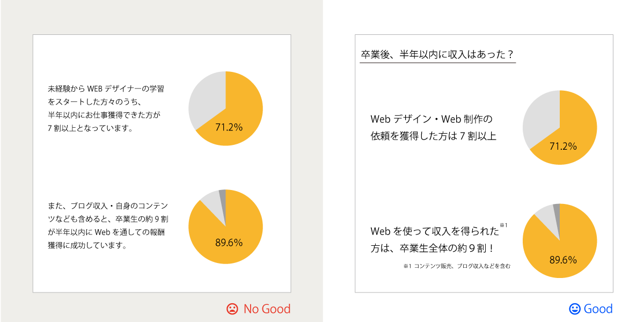Click the paragraph starting 未経験からWEBデザイナー
Viewport: 644px width, 322px height.
[x=105, y=108]
